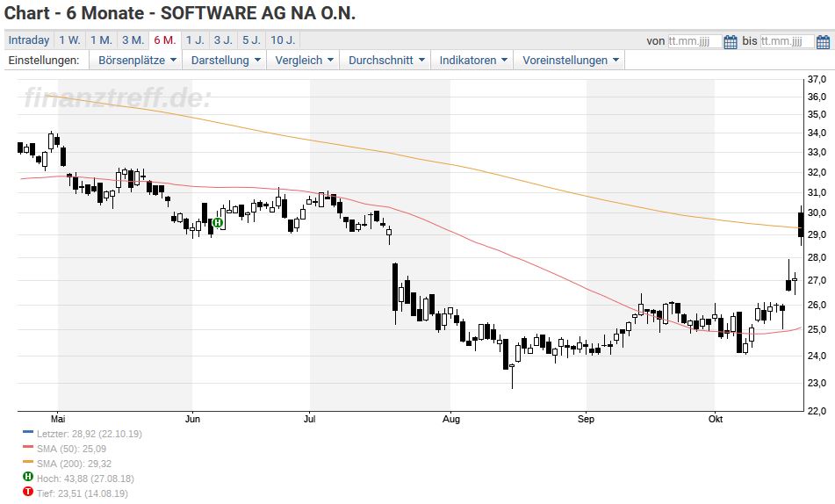Open the calendar picker for 'von' date

click(731, 41)
